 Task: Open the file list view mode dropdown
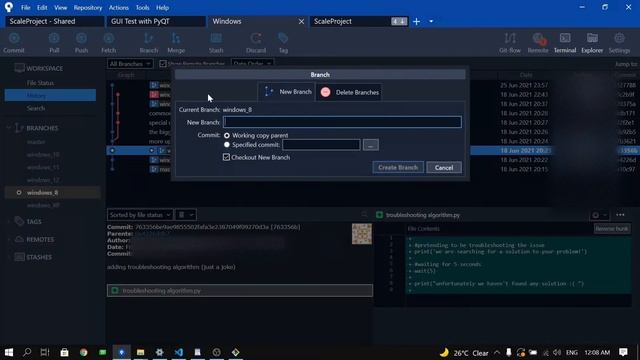[186, 215]
